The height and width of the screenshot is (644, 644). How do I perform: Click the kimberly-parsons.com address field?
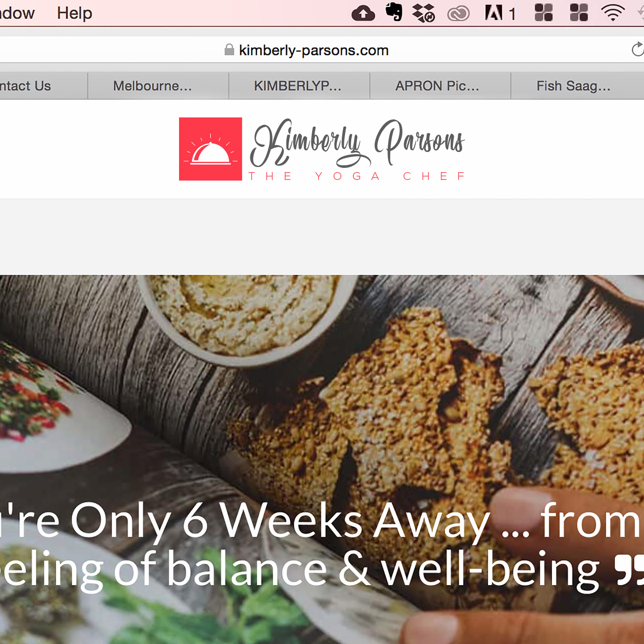(x=313, y=50)
